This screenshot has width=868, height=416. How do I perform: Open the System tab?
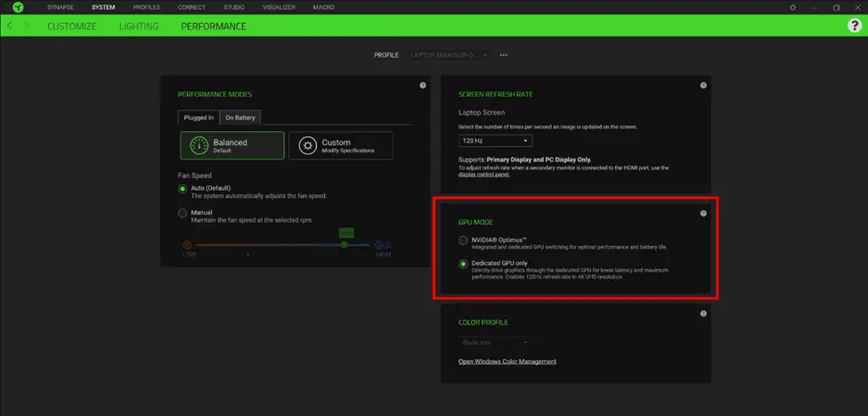tap(103, 7)
